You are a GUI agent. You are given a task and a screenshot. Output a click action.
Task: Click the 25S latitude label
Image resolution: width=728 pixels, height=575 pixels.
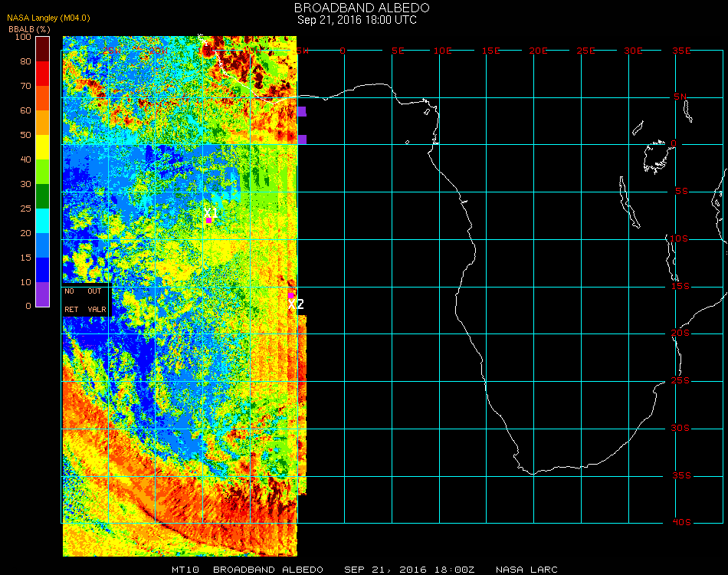pyautogui.click(x=680, y=381)
